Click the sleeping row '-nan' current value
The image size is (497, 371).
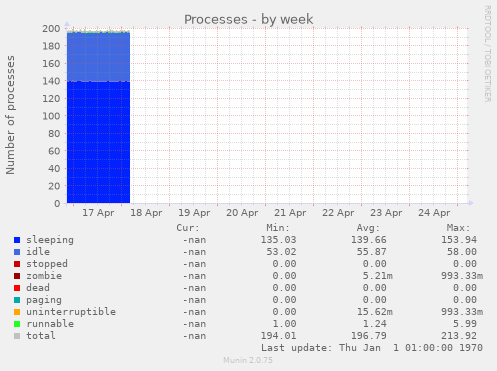[x=194, y=240]
